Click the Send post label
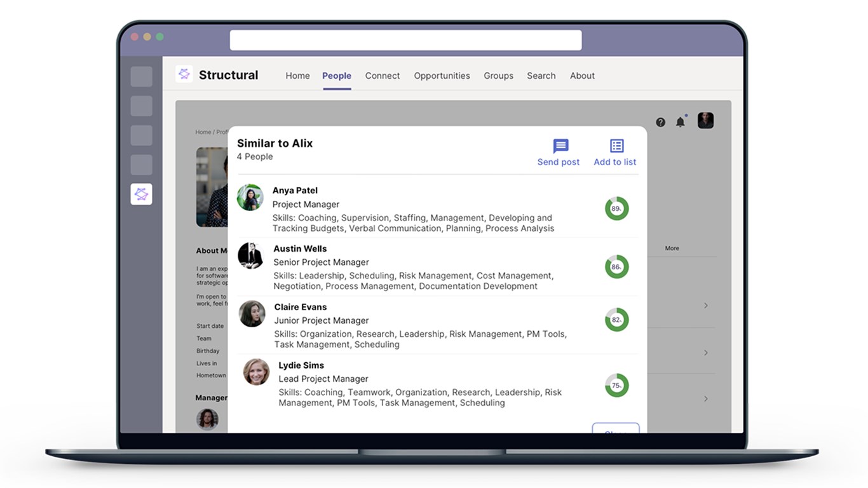 tap(559, 162)
